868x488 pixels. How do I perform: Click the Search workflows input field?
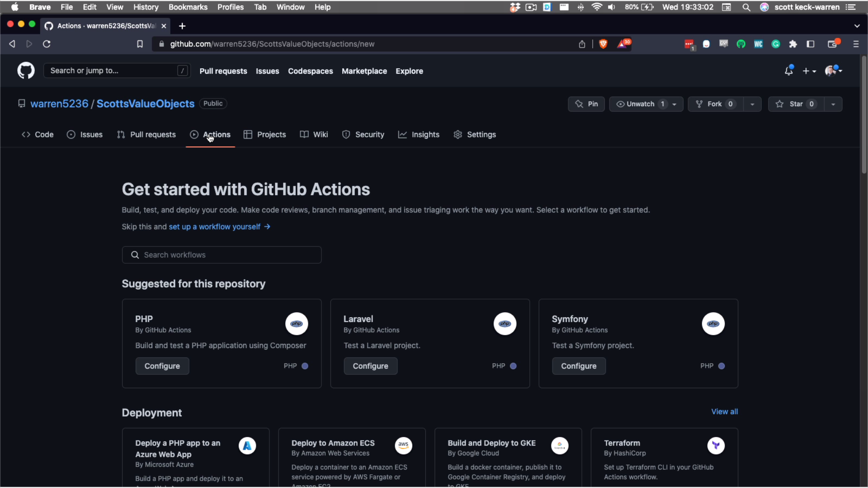(222, 255)
